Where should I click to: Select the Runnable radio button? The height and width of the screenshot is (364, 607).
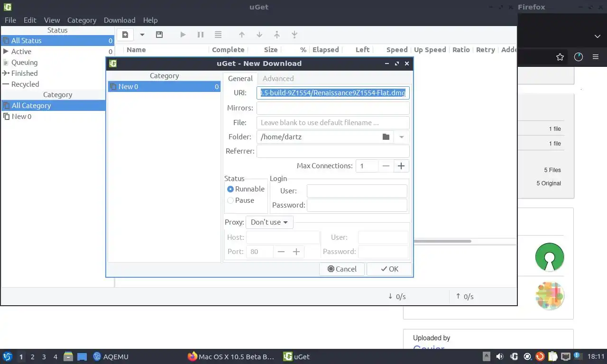[x=230, y=189]
